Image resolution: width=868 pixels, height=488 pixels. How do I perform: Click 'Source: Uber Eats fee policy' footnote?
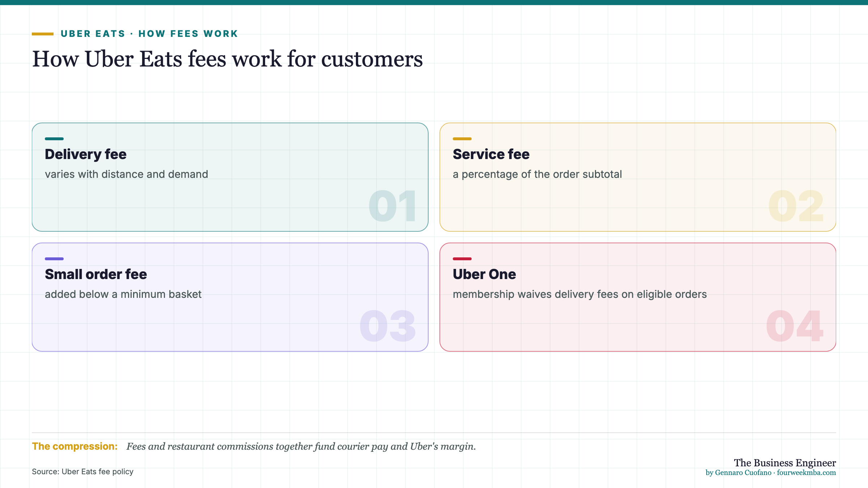[82, 472]
